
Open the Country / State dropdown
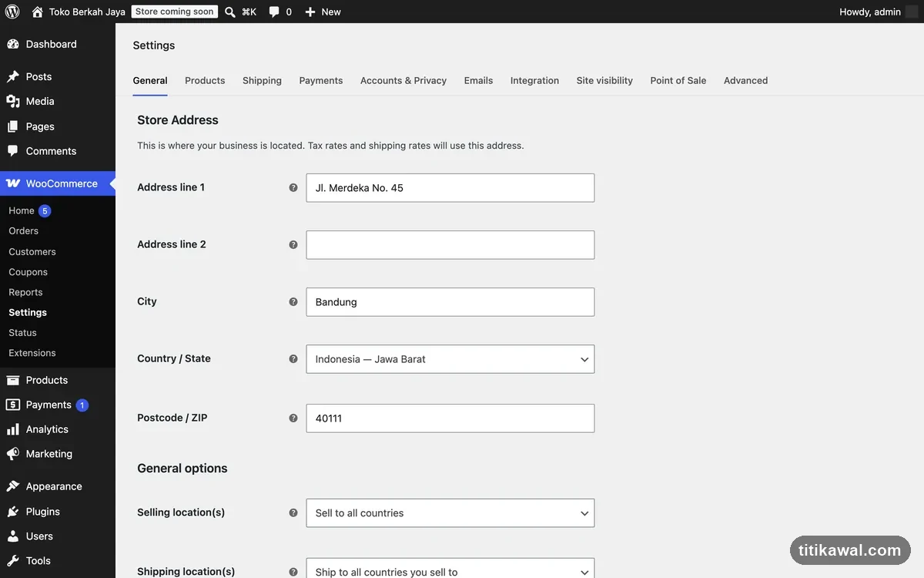tap(450, 359)
